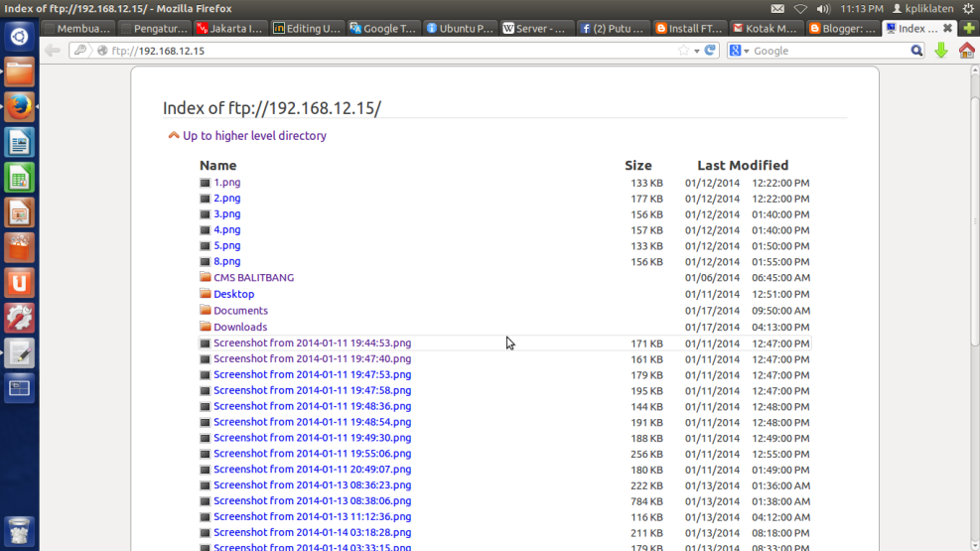Open the new tab plus button

coord(968,29)
